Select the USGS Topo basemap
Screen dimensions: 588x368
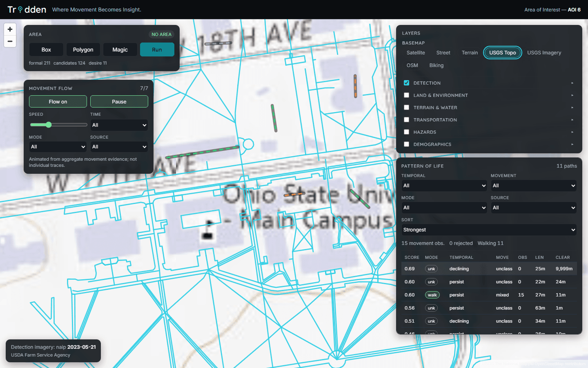[x=503, y=53]
